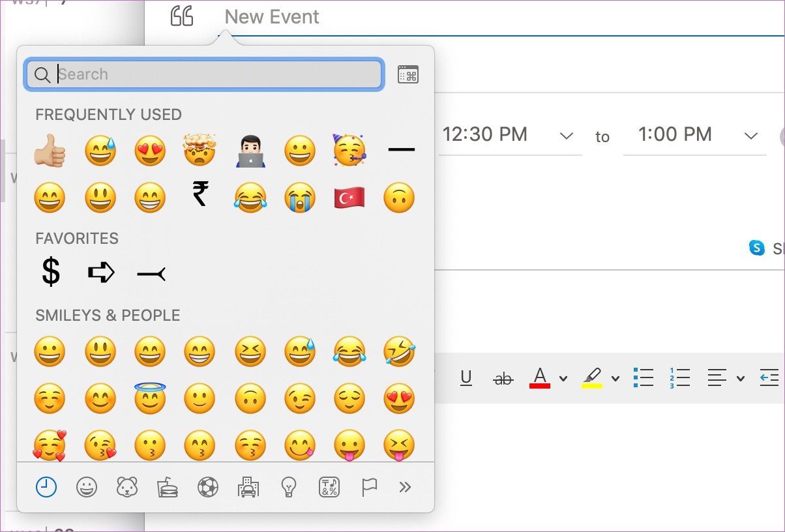Open the text alignment dropdown
Viewport: 785px width, 532px height.
click(x=741, y=378)
